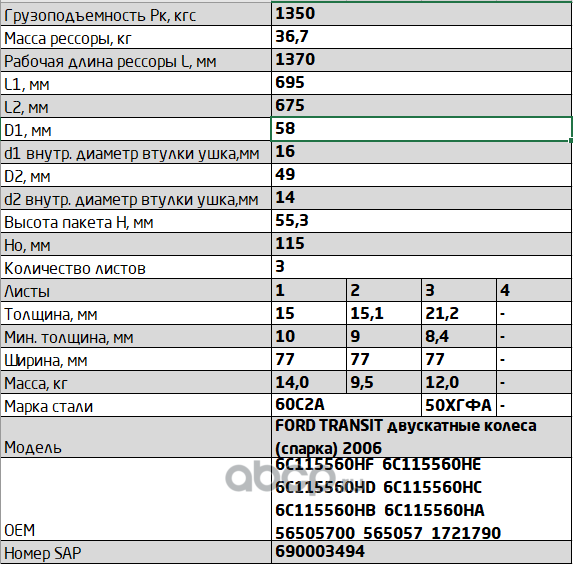Select the L1 value 695 cell
Viewport: 573px width, 564px height.
click(x=421, y=83)
